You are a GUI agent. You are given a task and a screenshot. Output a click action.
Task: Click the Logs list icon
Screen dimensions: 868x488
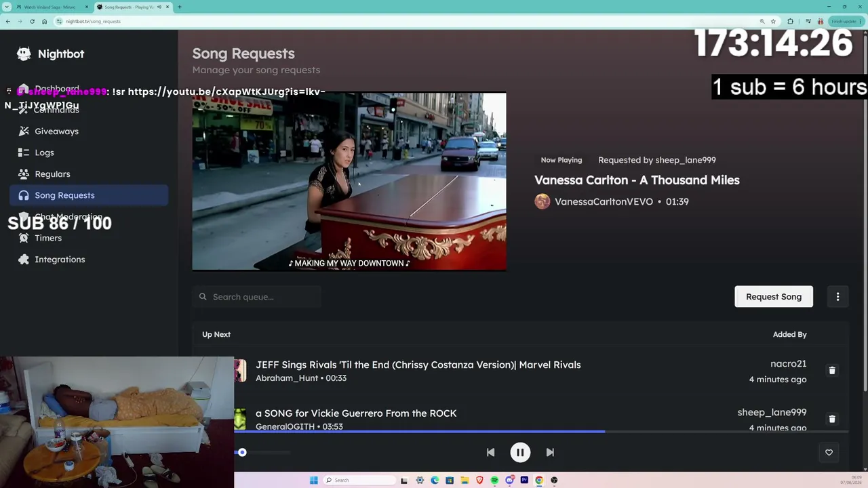24,152
